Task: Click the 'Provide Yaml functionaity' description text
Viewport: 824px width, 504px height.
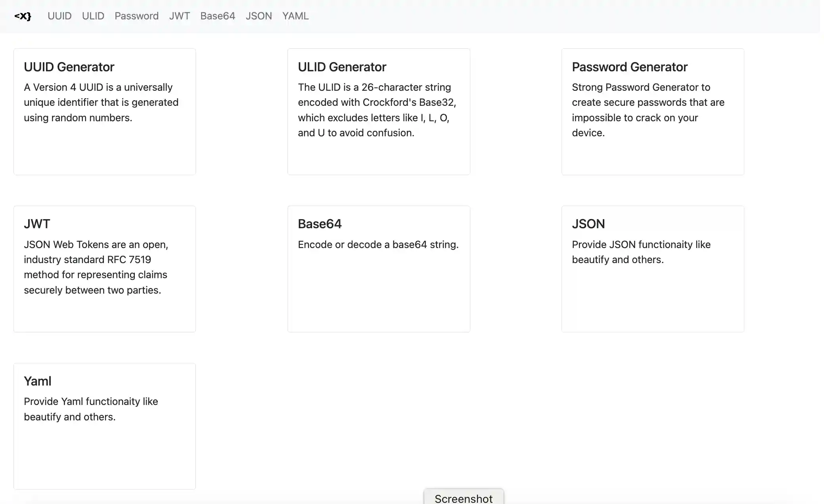Action: click(91, 409)
